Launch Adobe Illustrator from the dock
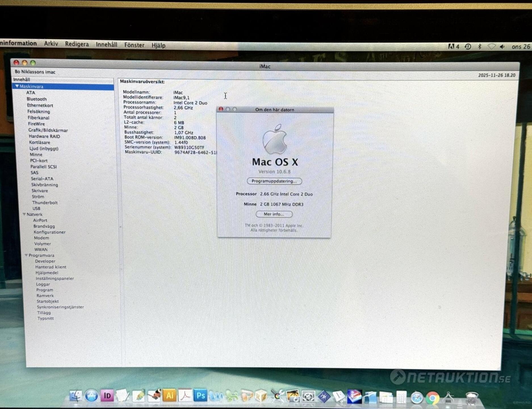Viewport: 532px width, 409px height. [x=169, y=396]
